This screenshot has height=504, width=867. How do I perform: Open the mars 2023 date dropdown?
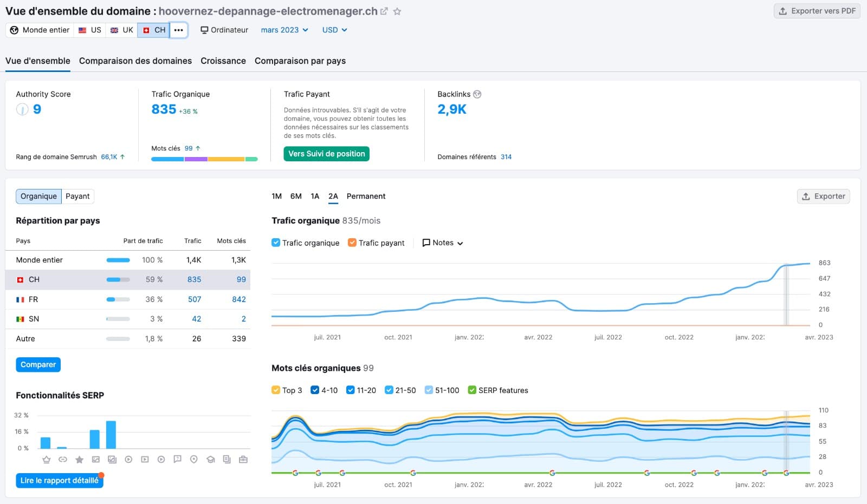click(x=284, y=30)
